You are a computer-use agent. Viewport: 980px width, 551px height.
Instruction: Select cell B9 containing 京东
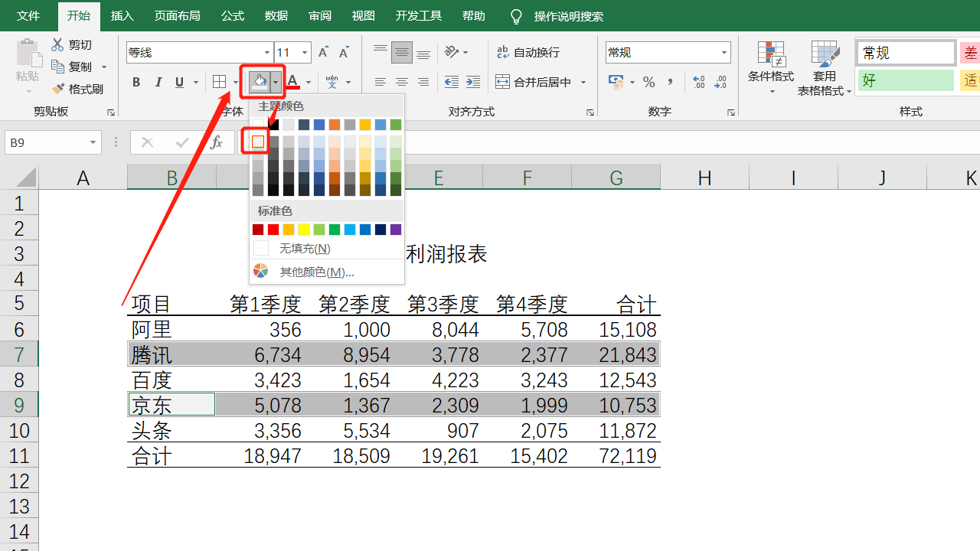171,405
